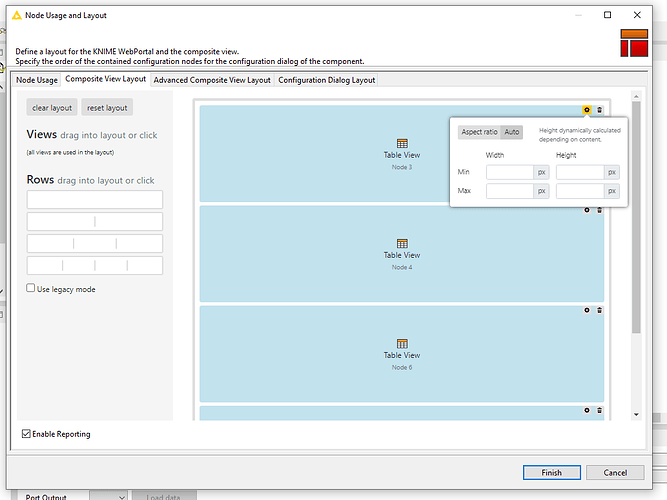
Task: Select Aspect ratio sizing option
Action: [x=479, y=132]
